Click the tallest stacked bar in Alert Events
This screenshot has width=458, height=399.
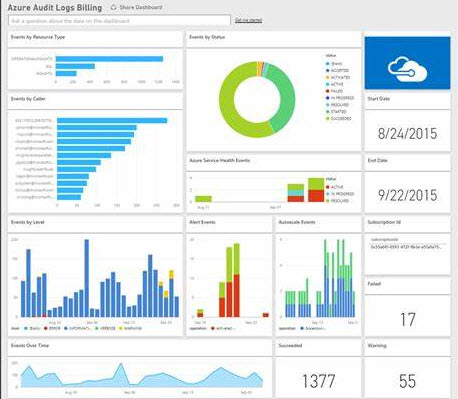[x=237, y=280]
